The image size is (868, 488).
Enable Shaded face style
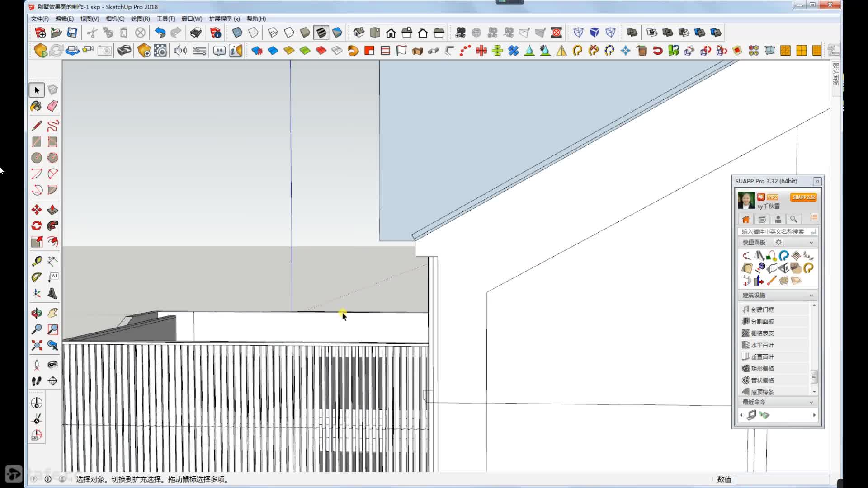coord(305,33)
